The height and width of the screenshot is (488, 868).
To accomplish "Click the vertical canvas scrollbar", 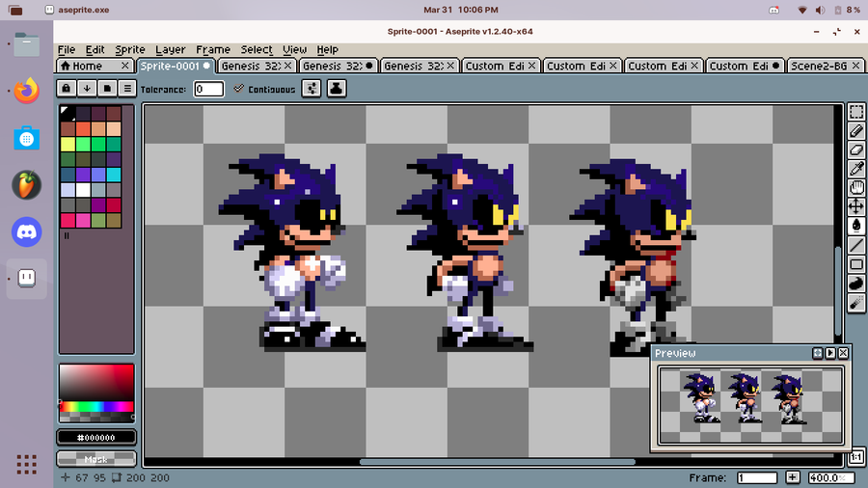I will click(838, 291).
